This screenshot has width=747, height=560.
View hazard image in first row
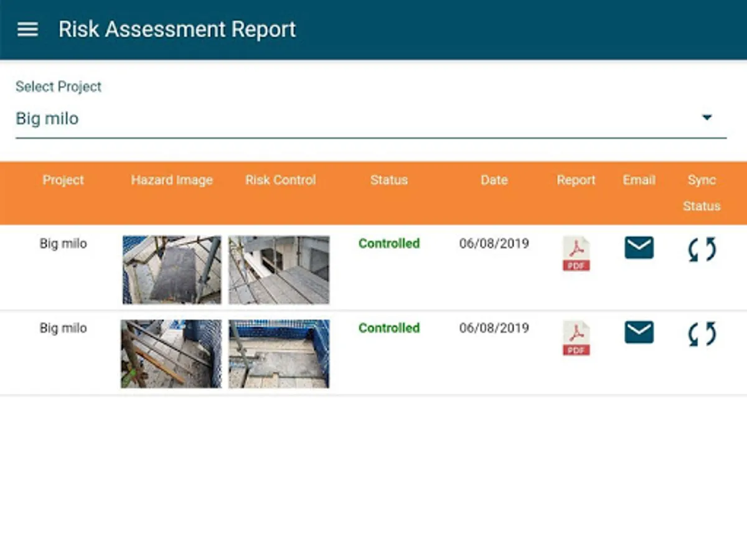click(x=172, y=269)
